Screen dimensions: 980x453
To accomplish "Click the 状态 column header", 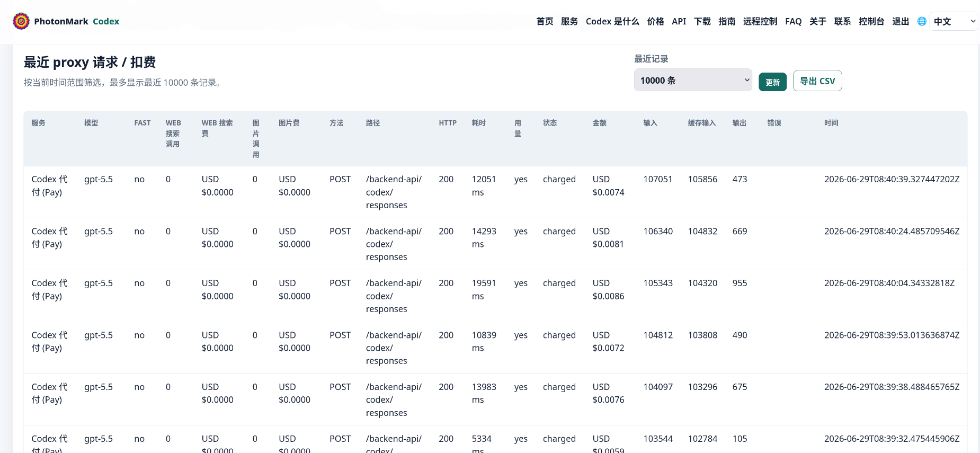I will (x=550, y=123).
